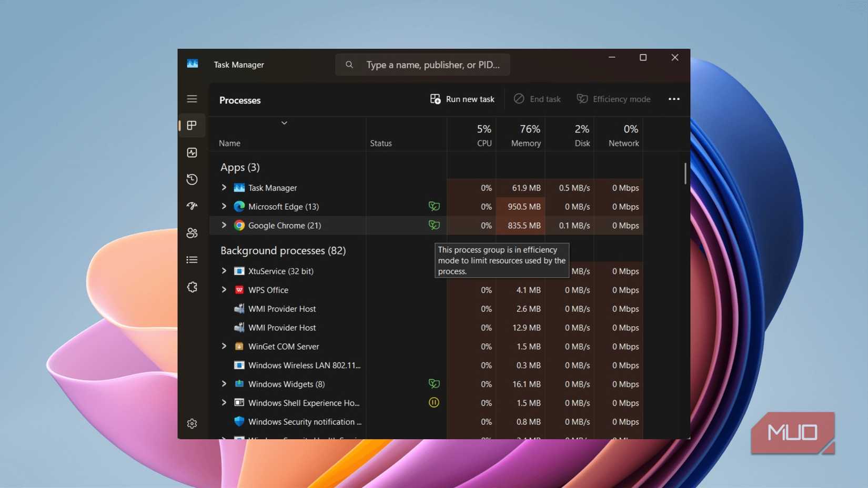Click the Task Manager row icon in Apps

[239, 188]
